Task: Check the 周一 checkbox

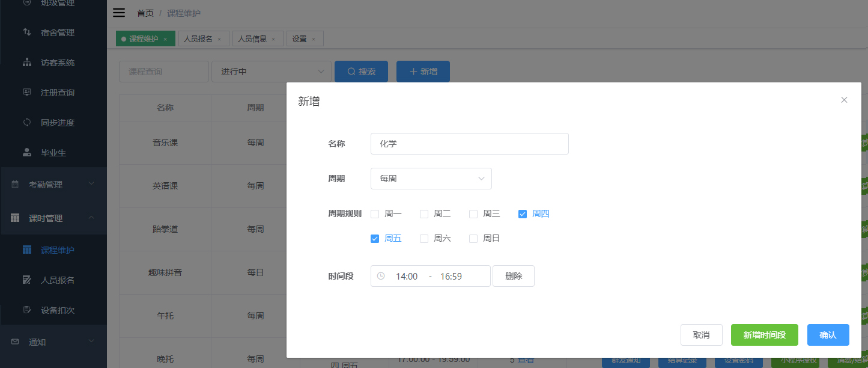Action: coord(374,213)
